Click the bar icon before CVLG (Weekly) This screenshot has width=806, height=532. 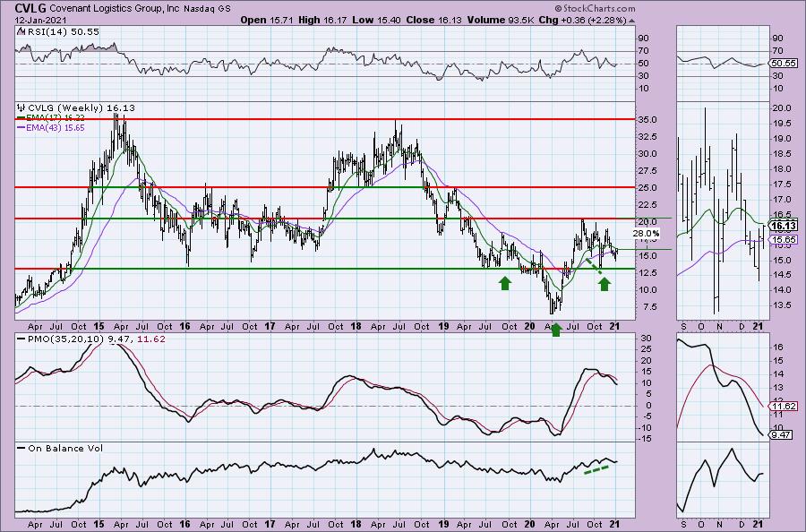click(x=21, y=108)
